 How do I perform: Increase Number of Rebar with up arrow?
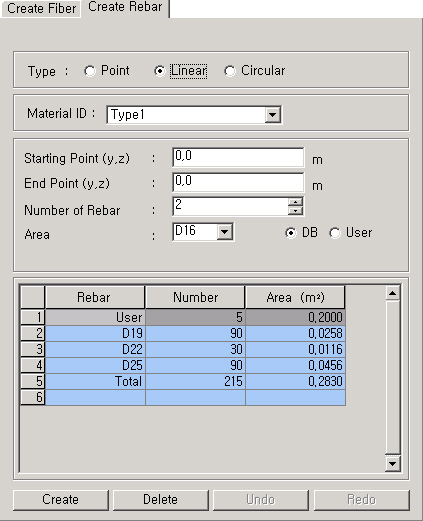click(x=295, y=202)
